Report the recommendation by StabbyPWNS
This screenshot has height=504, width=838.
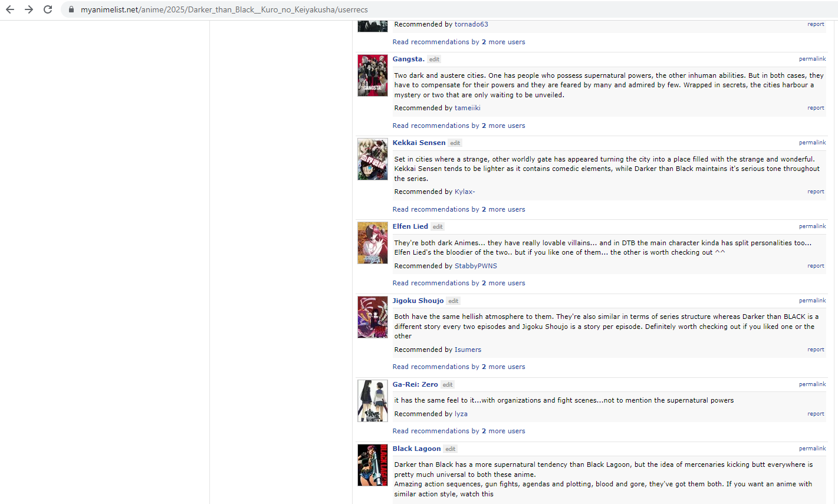816,266
